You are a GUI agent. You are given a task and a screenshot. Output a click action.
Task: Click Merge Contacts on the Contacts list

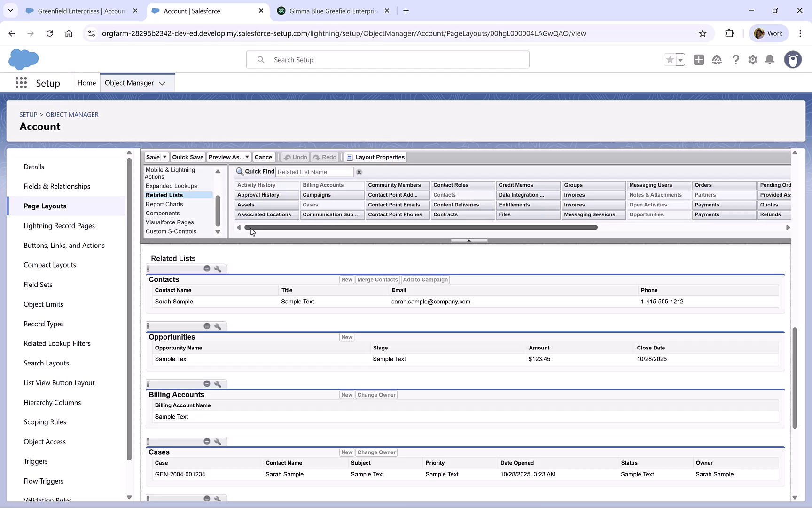(377, 279)
